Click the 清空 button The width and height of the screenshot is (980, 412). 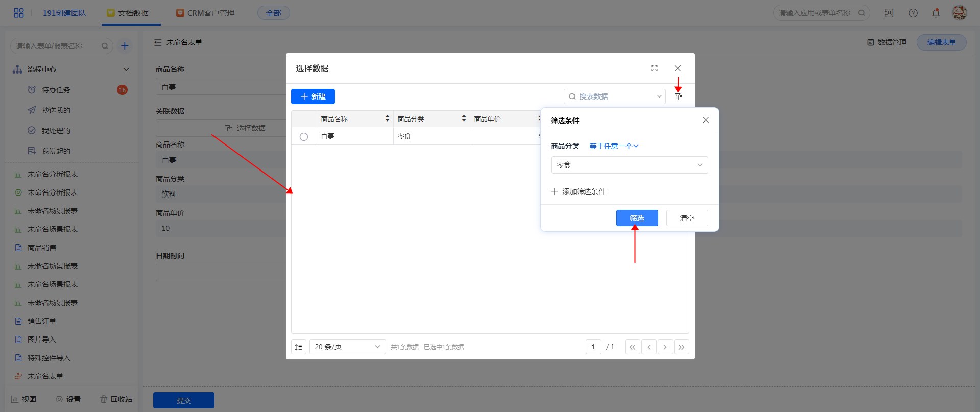pos(687,218)
